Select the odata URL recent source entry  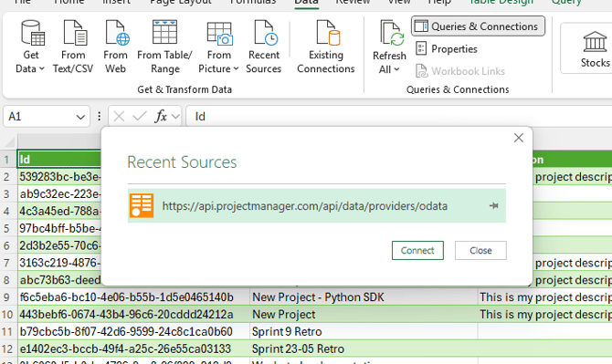[317, 206]
